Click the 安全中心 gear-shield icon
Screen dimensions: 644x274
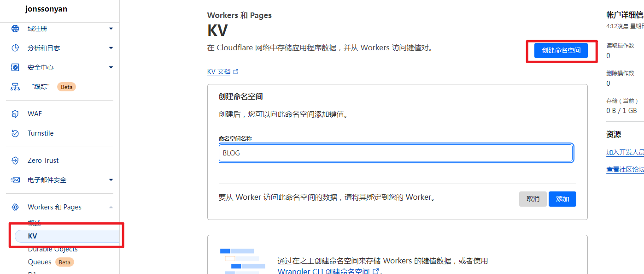(x=15, y=67)
